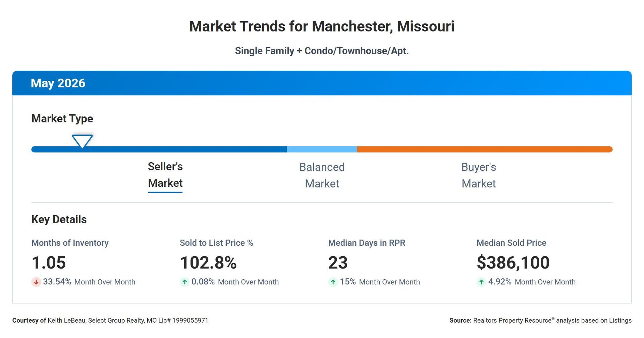This screenshot has height=338, width=644.
Task: Click the Months of Inventory value 1.05
Action: [x=49, y=263]
